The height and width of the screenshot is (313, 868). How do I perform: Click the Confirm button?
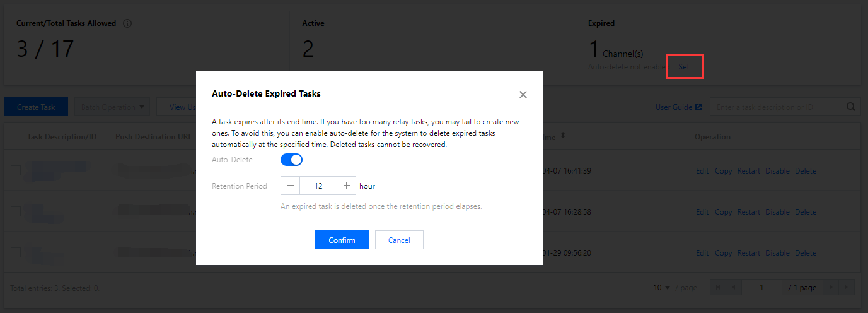click(x=342, y=240)
